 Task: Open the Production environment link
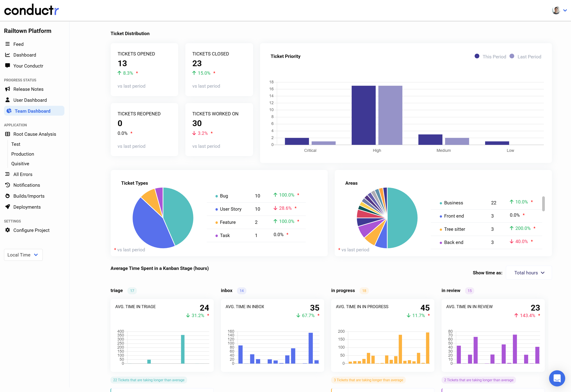[23, 154]
